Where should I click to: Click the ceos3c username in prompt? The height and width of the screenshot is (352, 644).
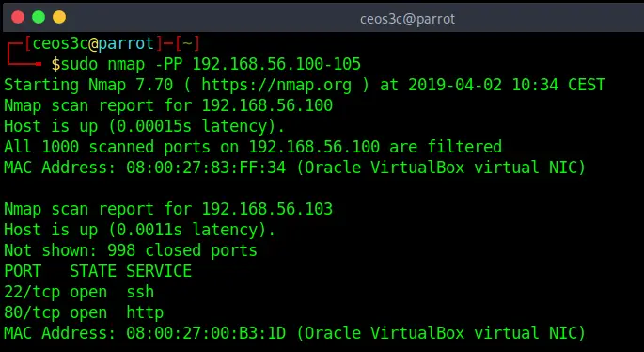[60, 43]
